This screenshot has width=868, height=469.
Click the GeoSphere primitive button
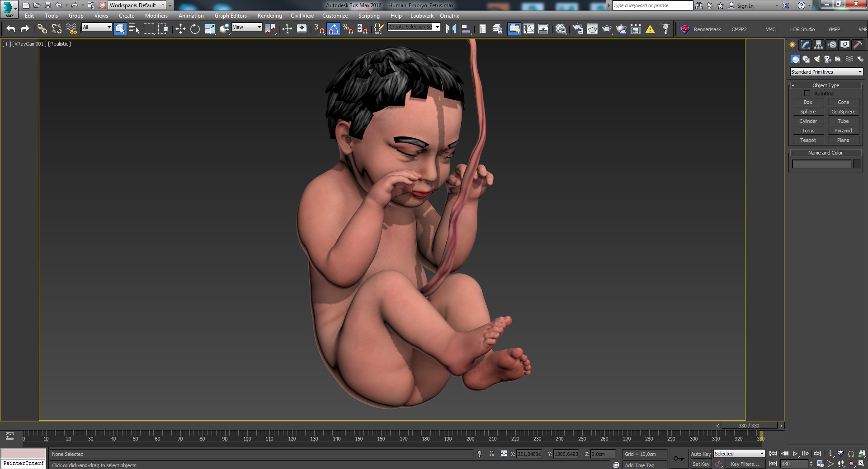pos(843,112)
